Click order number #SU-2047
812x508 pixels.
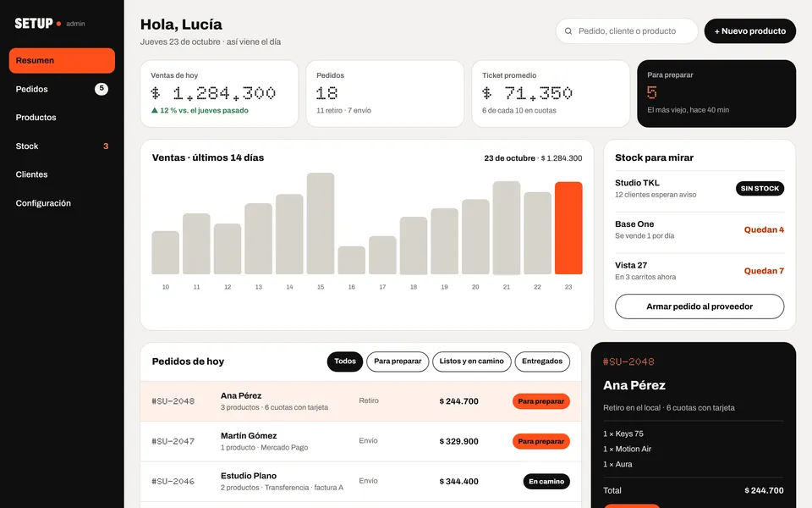click(x=173, y=441)
